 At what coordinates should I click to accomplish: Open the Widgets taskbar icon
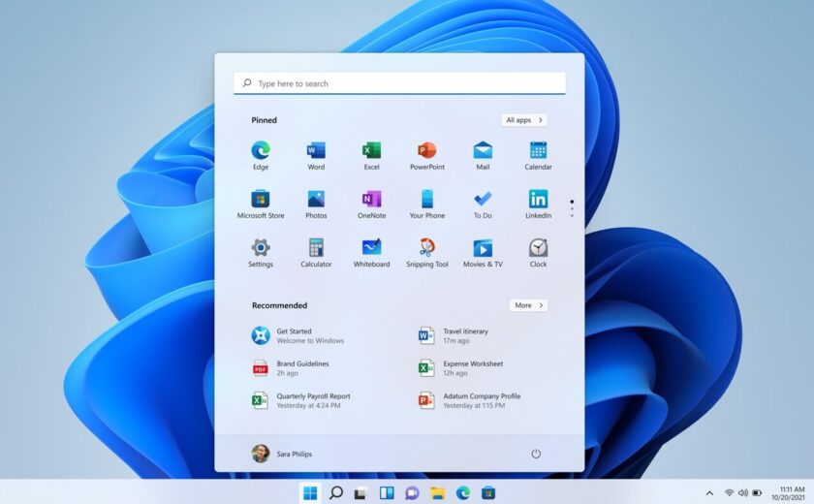(387, 492)
